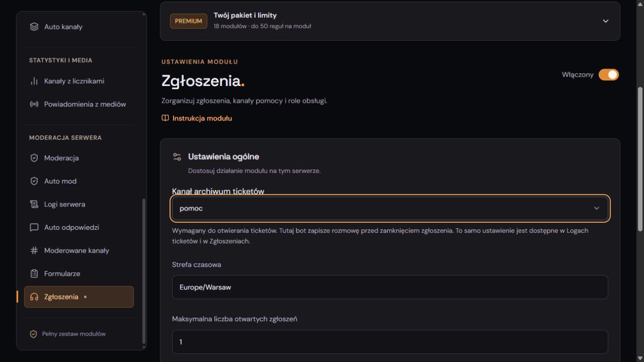
Task: Click the headset icon beside Zgłoszenia
Action: tap(34, 297)
